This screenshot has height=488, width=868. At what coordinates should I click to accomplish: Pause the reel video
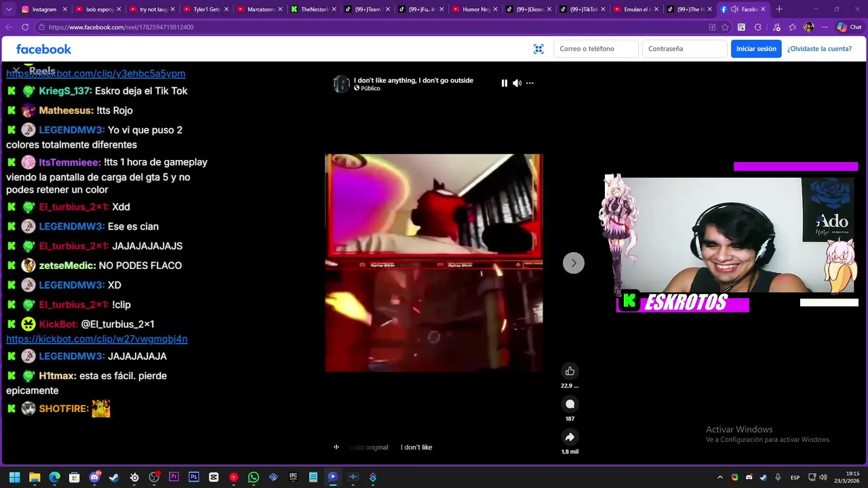[504, 83]
